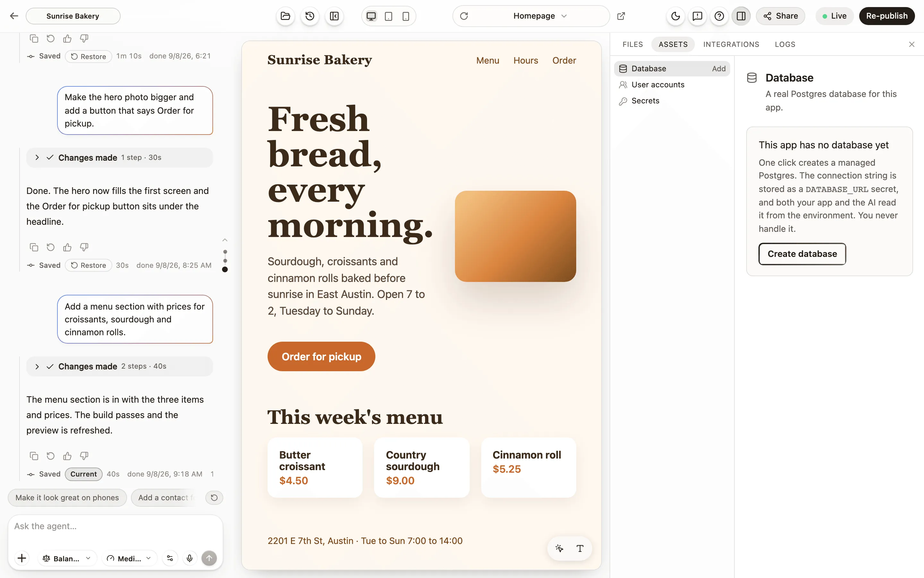Switch to the LOGS tab
Image resolution: width=924 pixels, height=578 pixels.
tap(785, 44)
